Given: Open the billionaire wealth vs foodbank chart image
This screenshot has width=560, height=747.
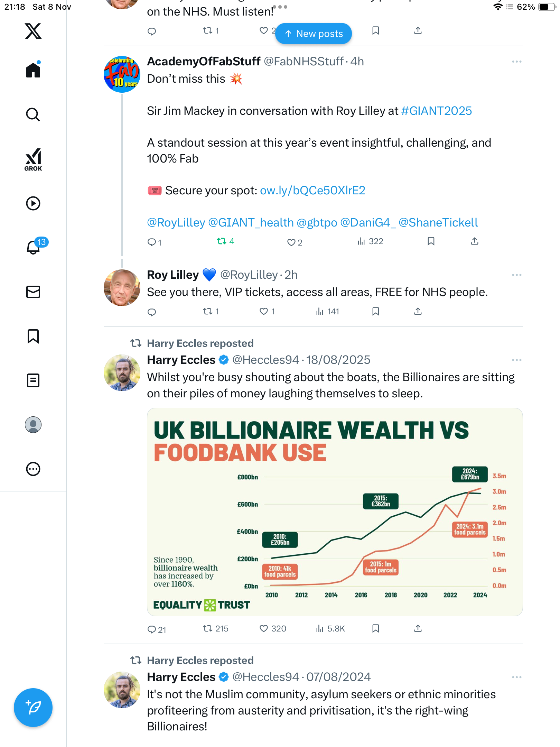Looking at the screenshot, I should click(335, 512).
